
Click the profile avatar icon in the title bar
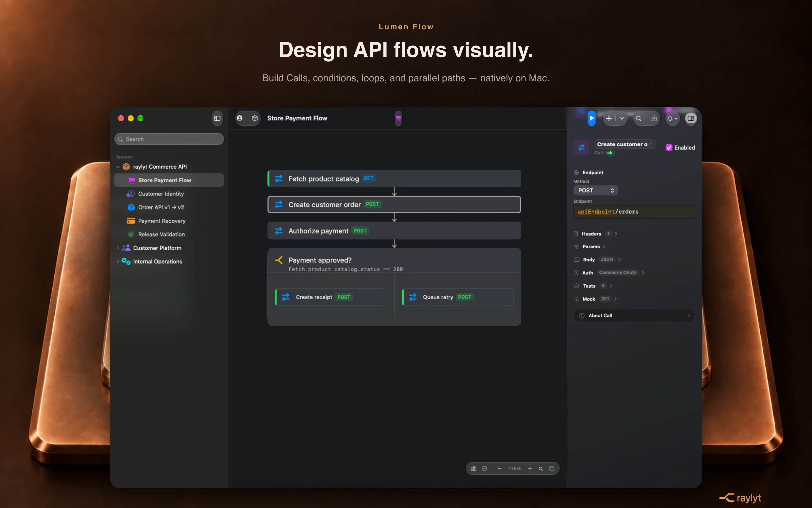240,118
